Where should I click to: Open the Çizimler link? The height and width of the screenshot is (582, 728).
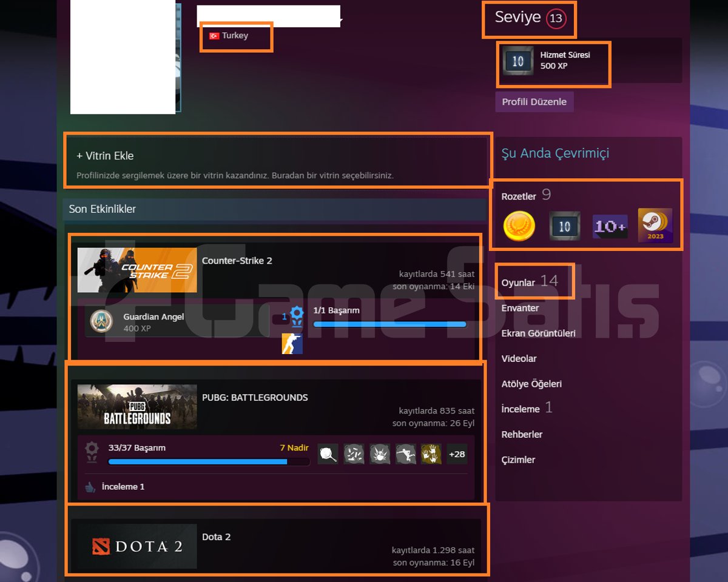(x=518, y=460)
